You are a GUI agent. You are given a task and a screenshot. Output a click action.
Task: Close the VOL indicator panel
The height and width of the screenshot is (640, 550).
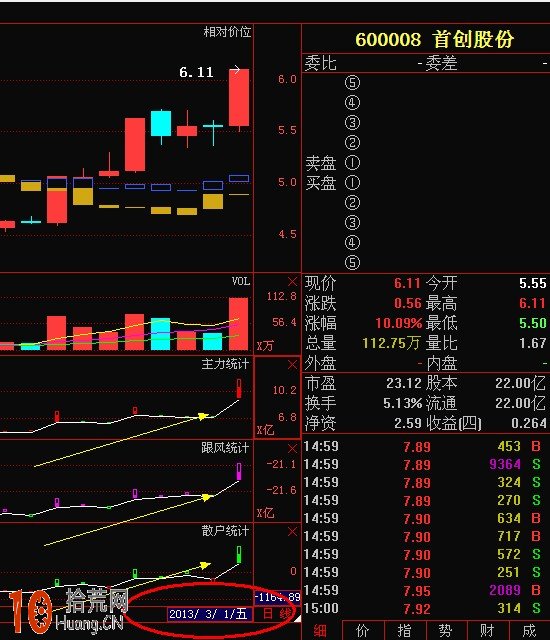[x=292, y=282]
